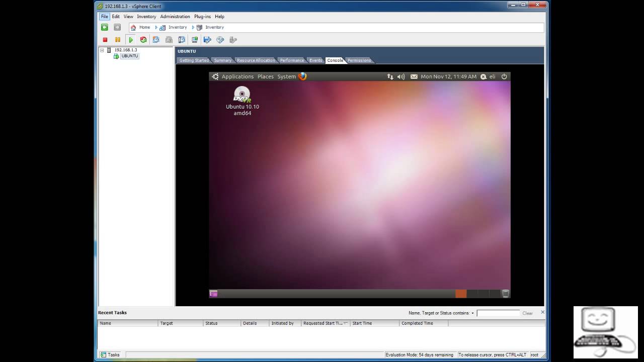Click the show desktop icon in Ubuntu panel

coord(213,294)
